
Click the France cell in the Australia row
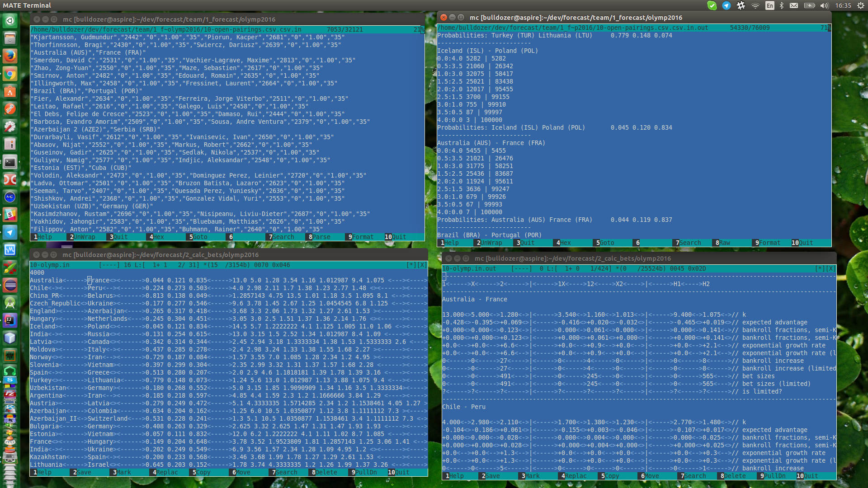pos(99,280)
